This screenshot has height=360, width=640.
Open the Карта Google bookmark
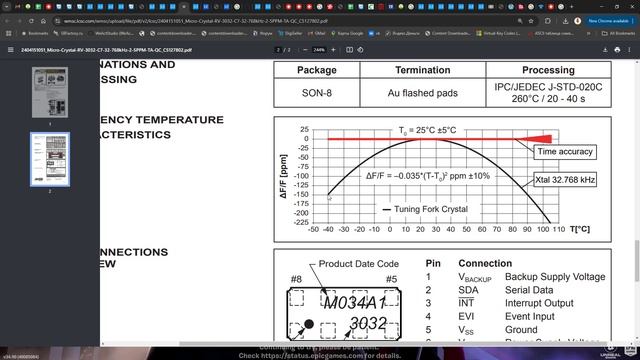(x=347, y=33)
